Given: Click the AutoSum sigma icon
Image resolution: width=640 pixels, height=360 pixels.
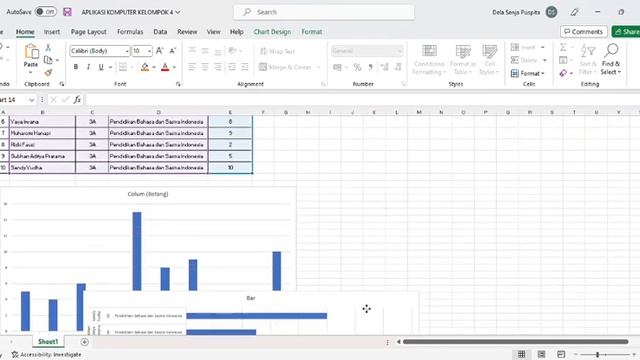Looking at the screenshot, I should (563, 47).
